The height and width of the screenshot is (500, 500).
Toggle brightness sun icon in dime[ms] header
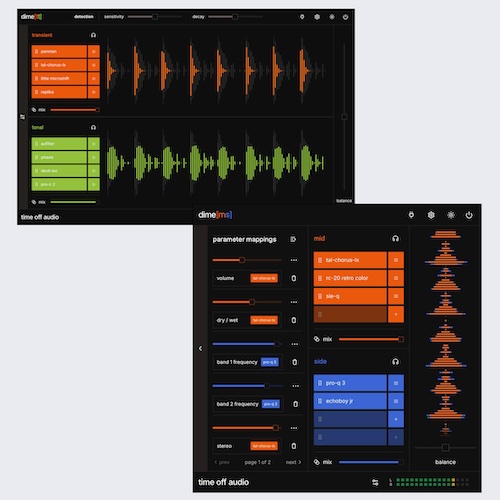point(451,215)
